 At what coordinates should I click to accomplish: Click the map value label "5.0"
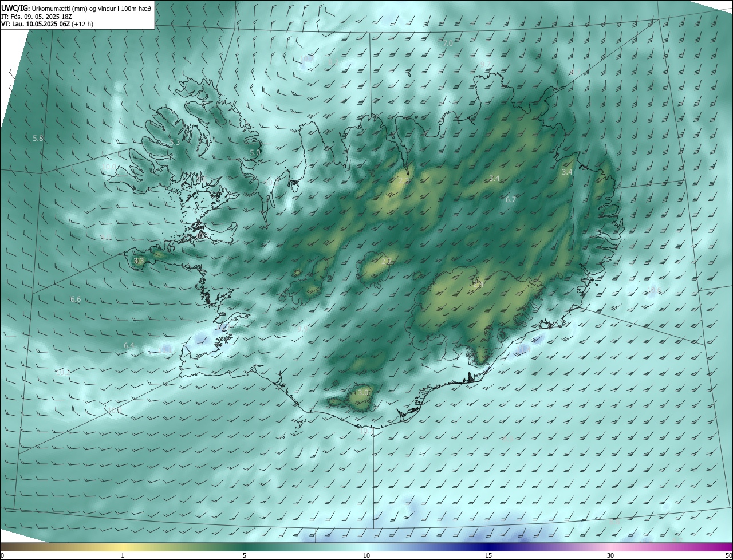pos(255,153)
